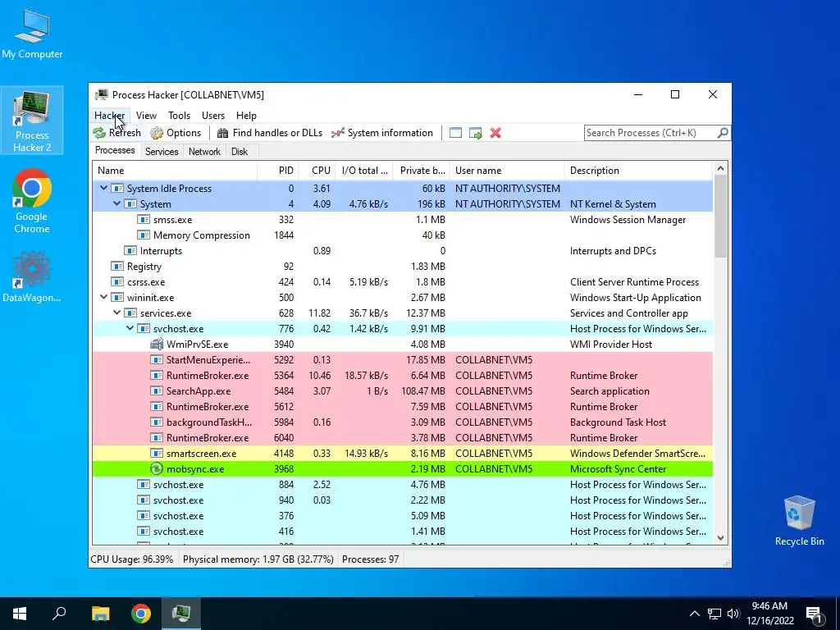The height and width of the screenshot is (630, 840).
Task: Open File Explorer from the taskbar
Action: (x=100, y=614)
